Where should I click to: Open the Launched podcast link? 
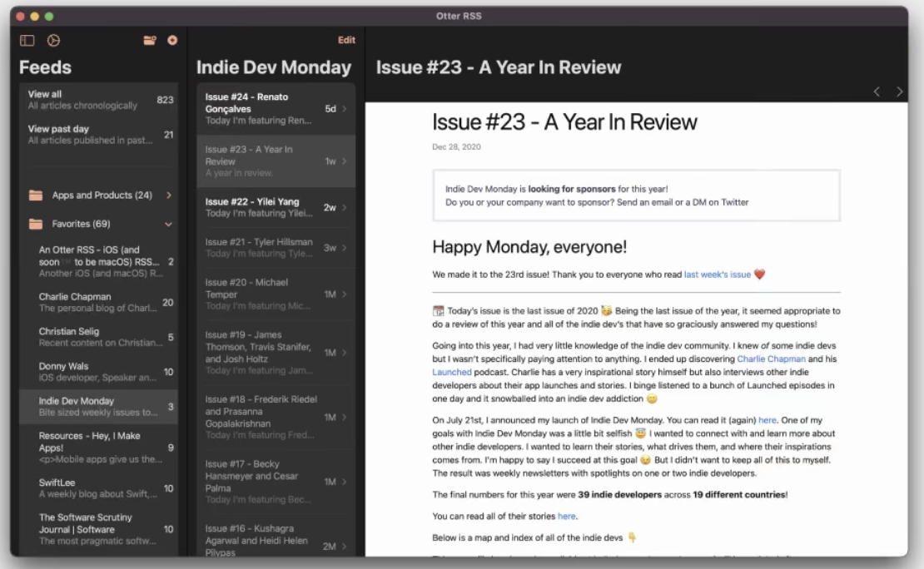[x=452, y=373]
